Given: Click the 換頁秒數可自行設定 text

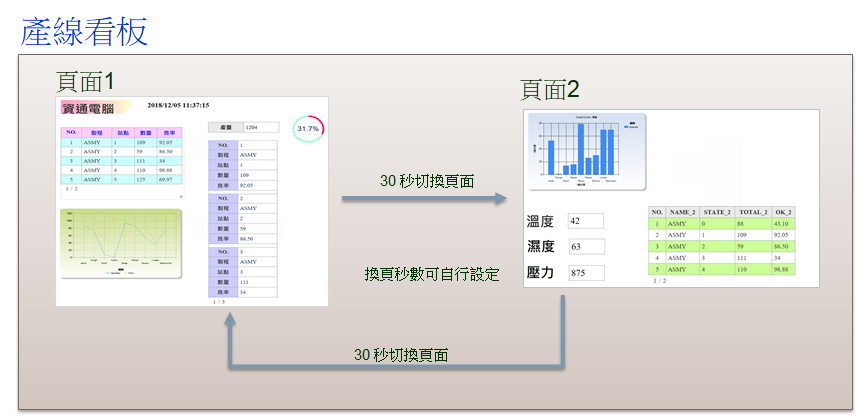Looking at the screenshot, I should coord(431,273).
